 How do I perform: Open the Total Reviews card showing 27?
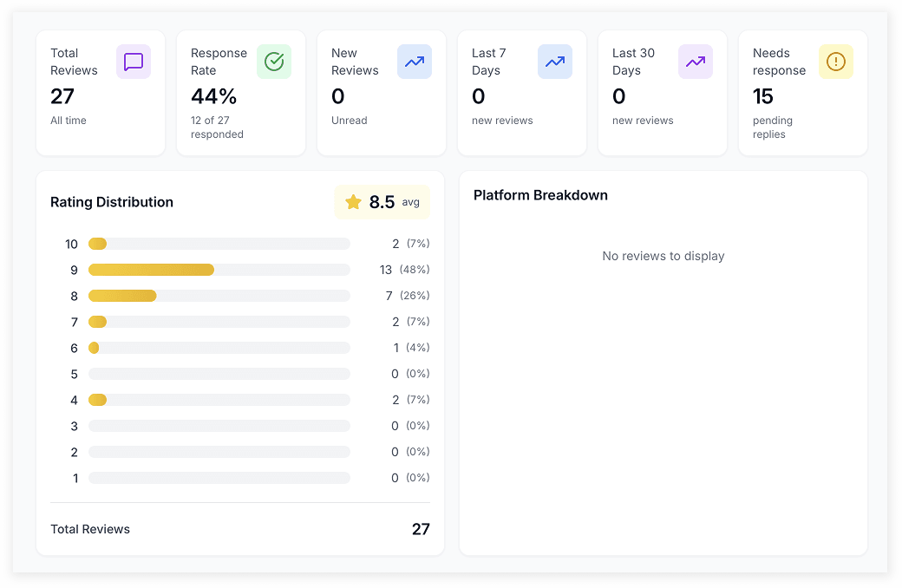(101, 93)
